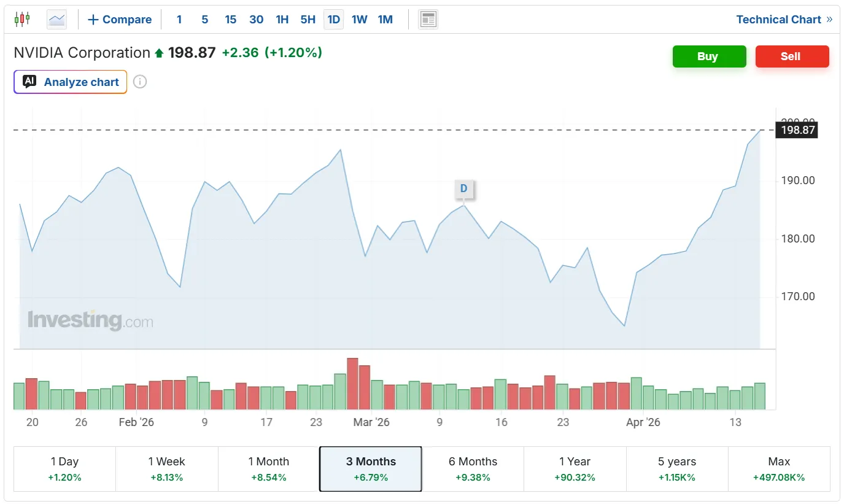This screenshot has width=844, height=504.
Task: Set interval to 15 minutes
Action: (230, 20)
